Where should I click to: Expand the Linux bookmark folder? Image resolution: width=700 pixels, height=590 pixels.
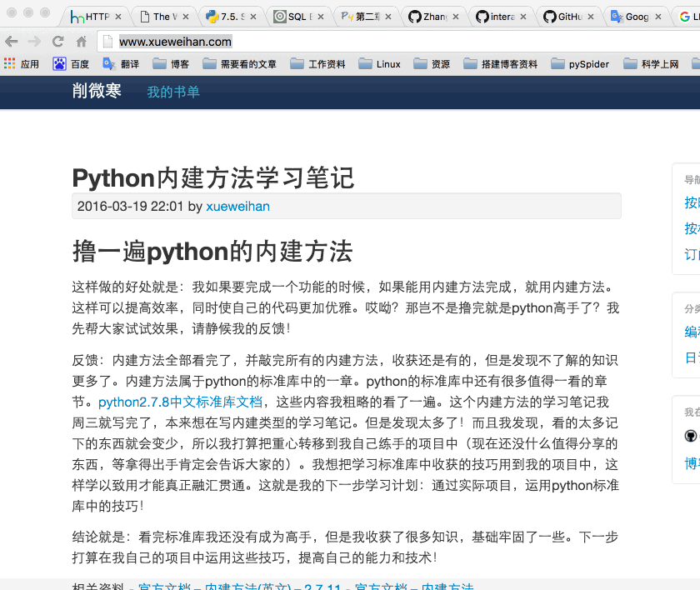click(379, 64)
